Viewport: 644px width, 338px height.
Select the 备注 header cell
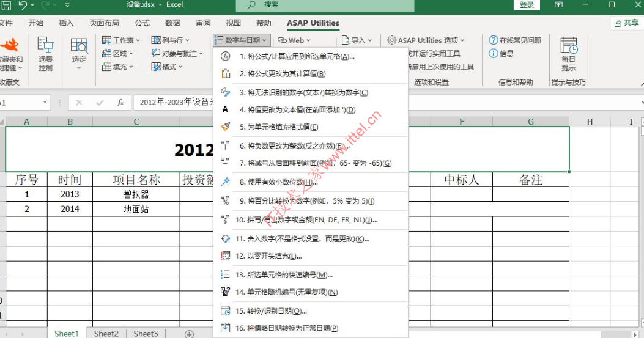[x=531, y=180]
